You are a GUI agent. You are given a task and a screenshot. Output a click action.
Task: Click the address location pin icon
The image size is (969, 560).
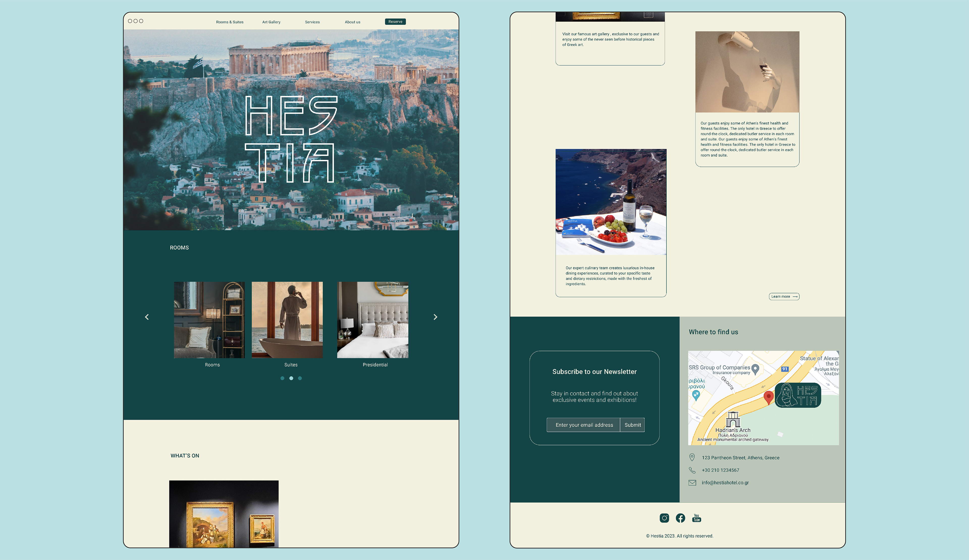(692, 457)
